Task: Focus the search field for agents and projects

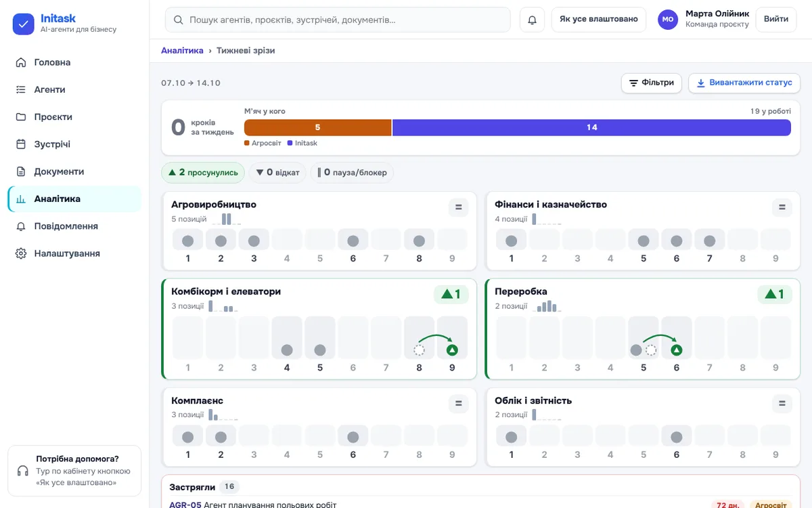Action: click(x=338, y=20)
